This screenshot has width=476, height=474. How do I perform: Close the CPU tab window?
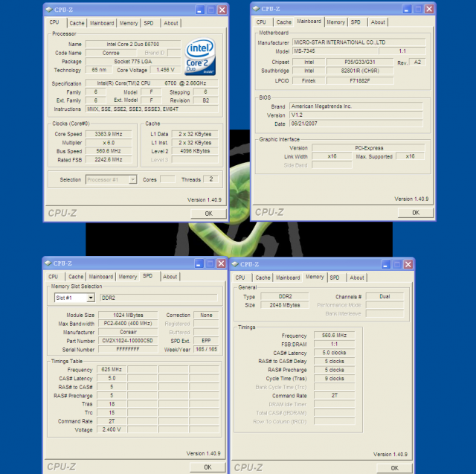tap(222, 10)
